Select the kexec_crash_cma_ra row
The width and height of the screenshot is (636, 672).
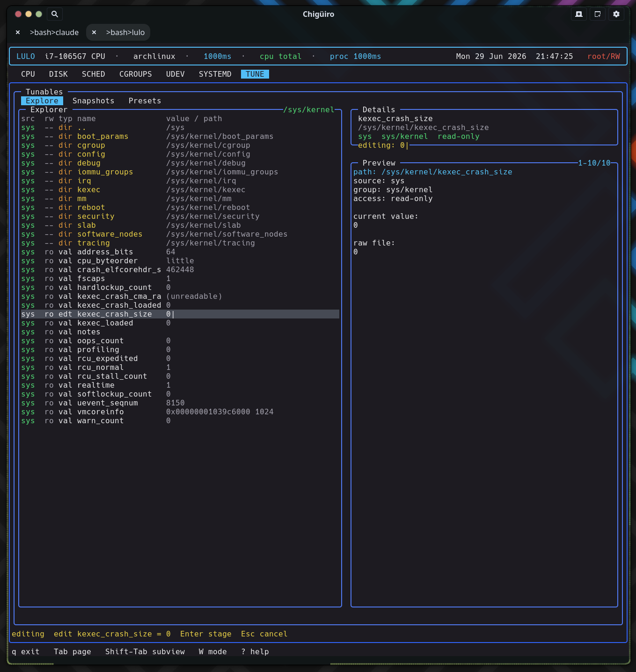click(180, 296)
